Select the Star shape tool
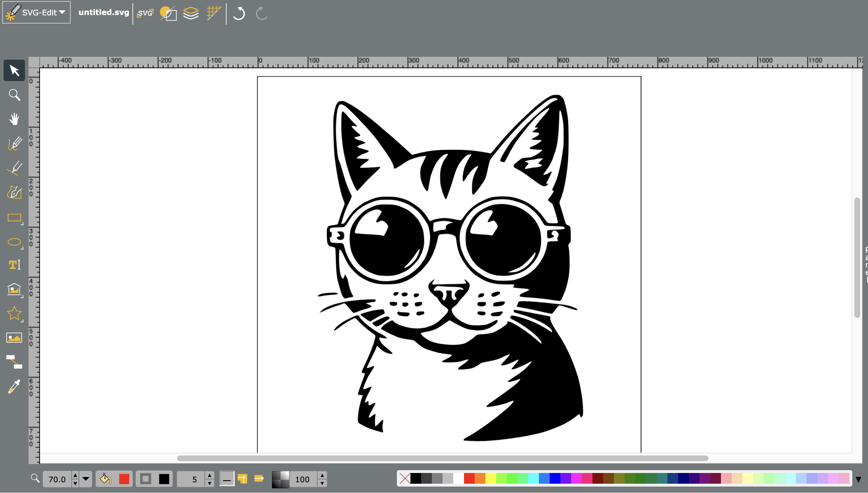868x493 pixels. [14, 314]
